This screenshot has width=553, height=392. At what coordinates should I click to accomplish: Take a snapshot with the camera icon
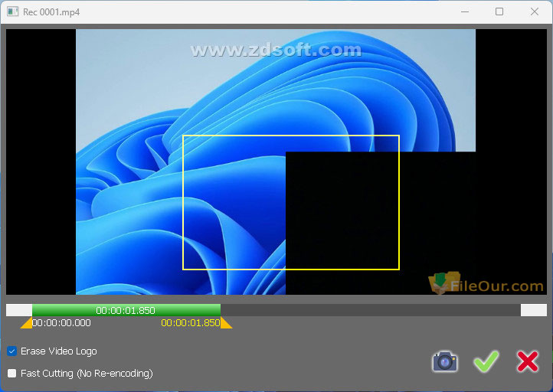click(445, 361)
